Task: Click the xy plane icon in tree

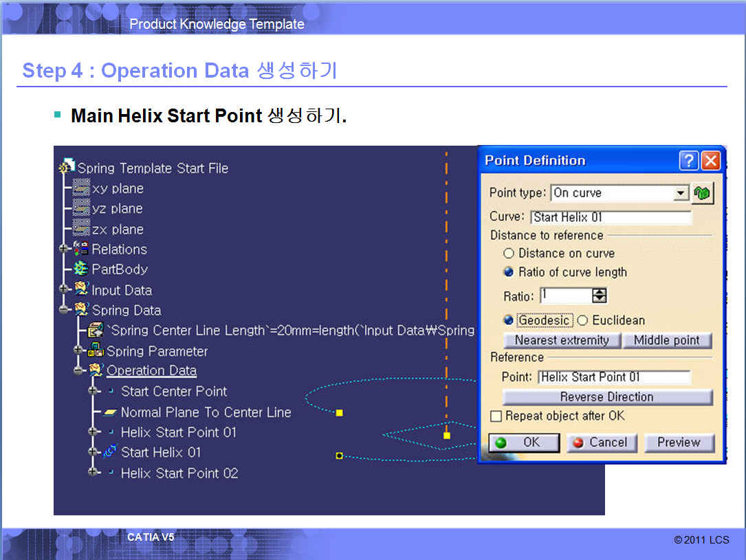Action: (x=81, y=188)
